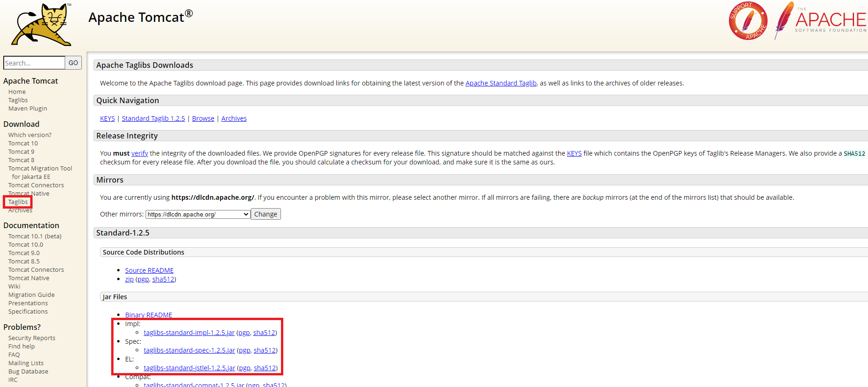Open Taglibs under Download section
868x387 pixels.
pos(18,202)
